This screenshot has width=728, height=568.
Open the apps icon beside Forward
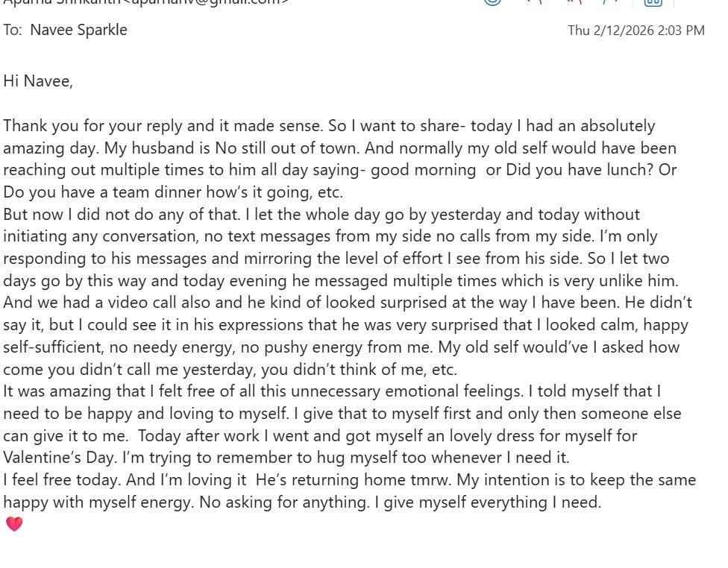(653, 2)
